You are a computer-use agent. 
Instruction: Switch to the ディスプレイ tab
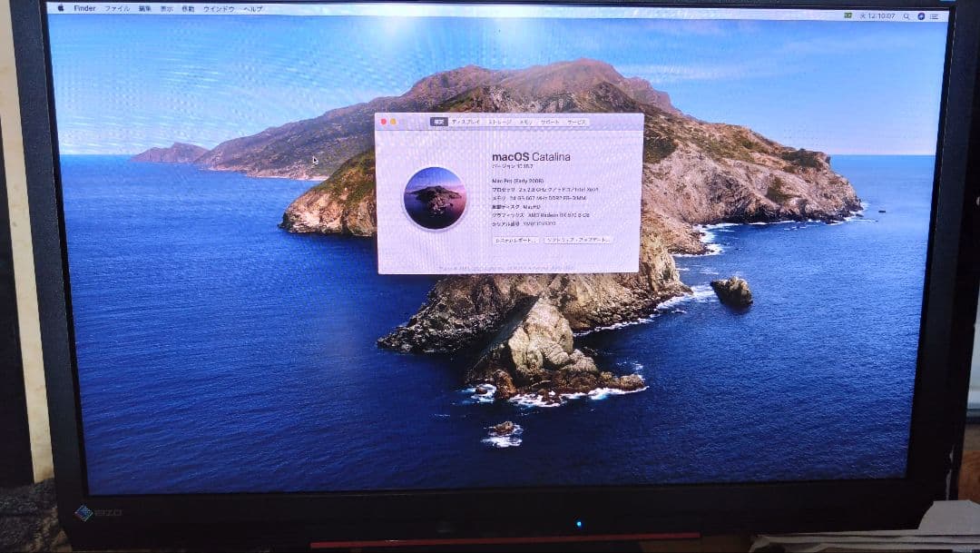tap(465, 121)
